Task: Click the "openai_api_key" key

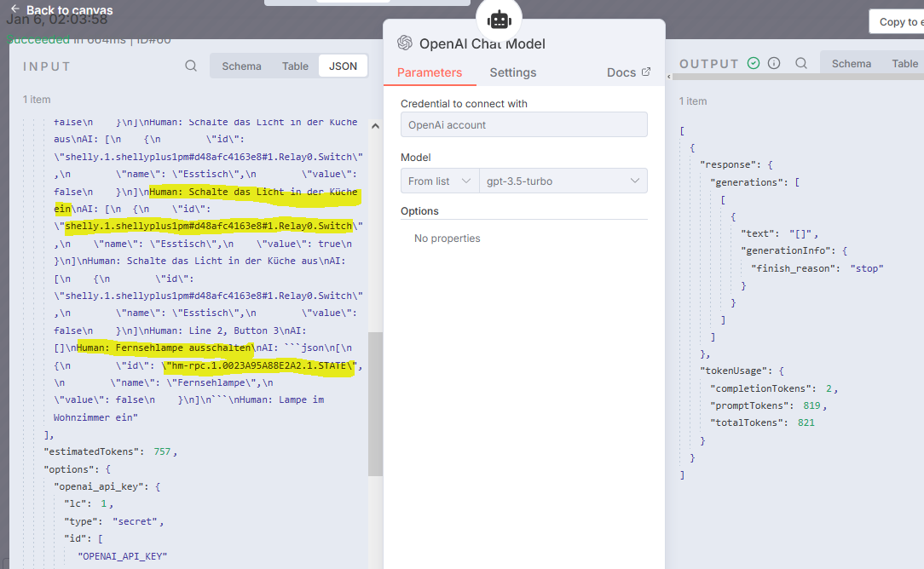Action: click(x=99, y=486)
